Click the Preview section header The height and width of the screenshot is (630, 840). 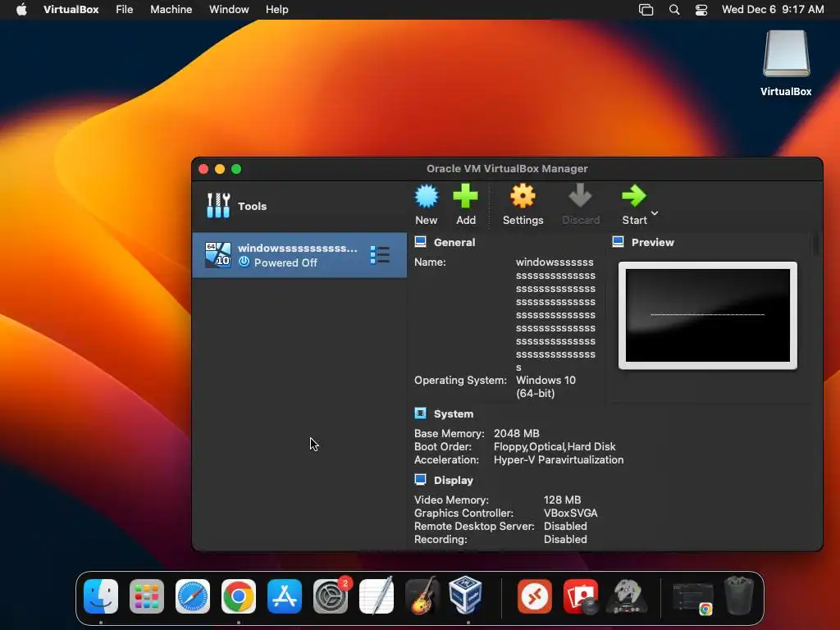click(x=652, y=243)
